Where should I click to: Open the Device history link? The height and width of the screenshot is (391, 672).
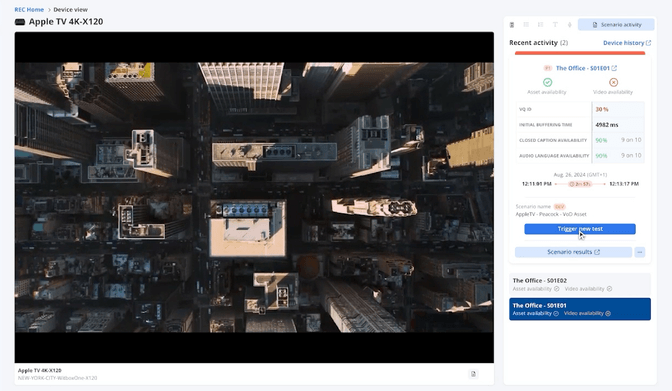click(627, 43)
